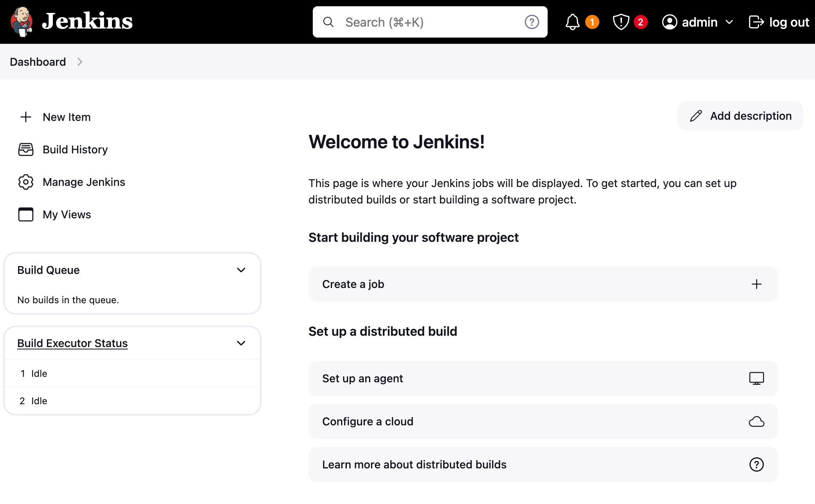Click executor row '2 Idle'

132,401
